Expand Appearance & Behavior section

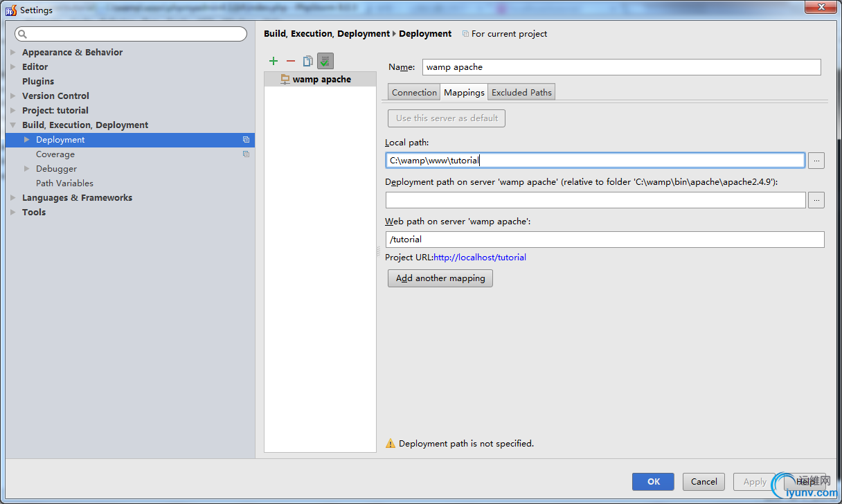click(13, 53)
